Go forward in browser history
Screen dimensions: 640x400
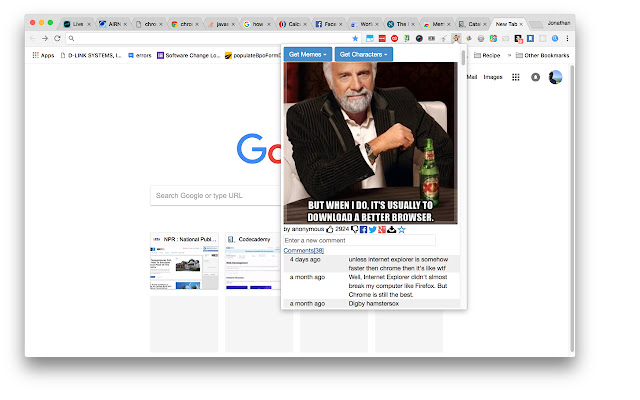click(45, 38)
